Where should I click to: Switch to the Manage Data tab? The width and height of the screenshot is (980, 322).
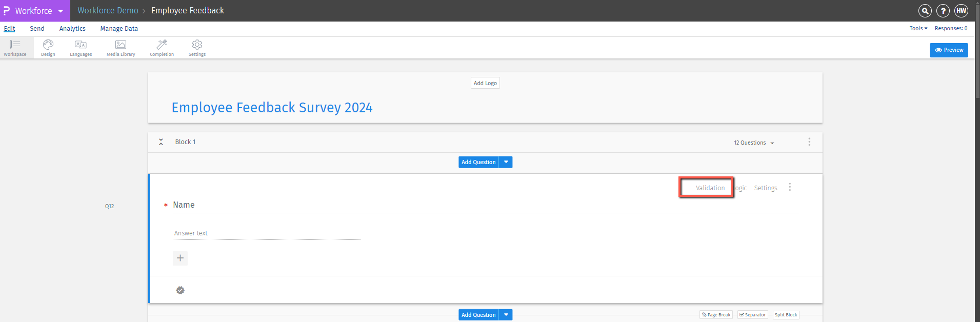(x=119, y=29)
